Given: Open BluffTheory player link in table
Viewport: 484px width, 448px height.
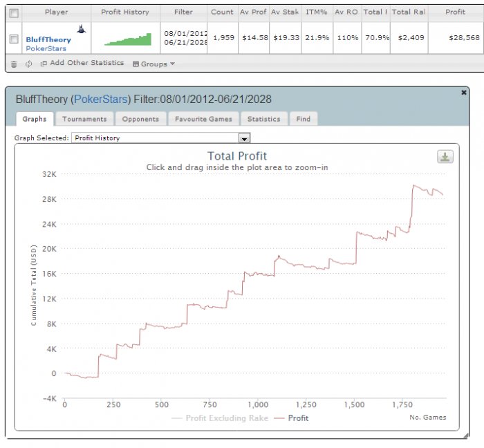Looking at the screenshot, I should [x=48, y=39].
